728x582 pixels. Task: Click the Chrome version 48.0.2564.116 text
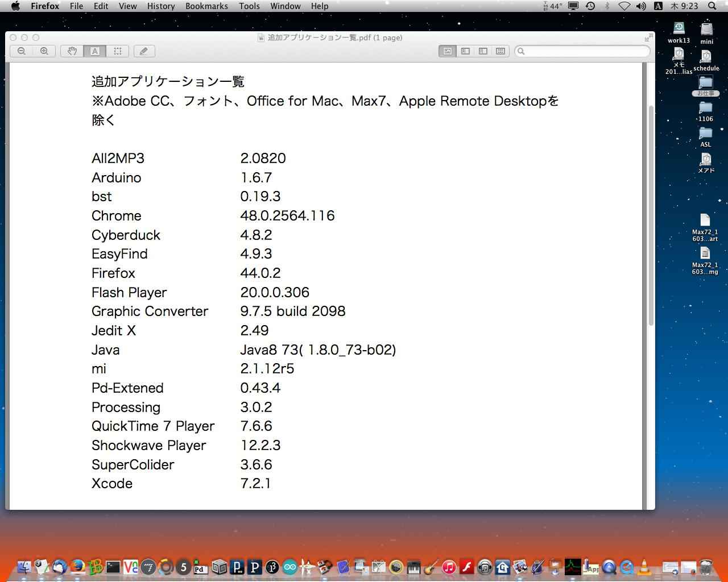pyautogui.click(x=287, y=216)
